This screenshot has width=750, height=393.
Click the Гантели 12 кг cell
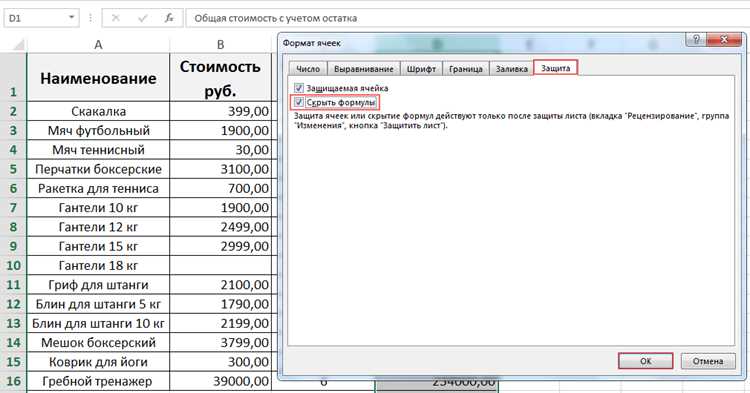point(98,227)
